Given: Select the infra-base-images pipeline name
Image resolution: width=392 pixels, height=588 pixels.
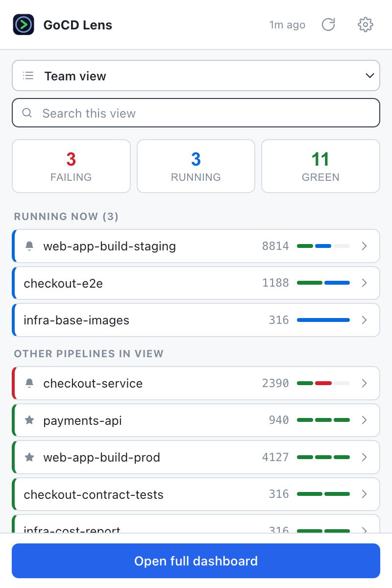Looking at the screenshot, I should tap(76, 320).
